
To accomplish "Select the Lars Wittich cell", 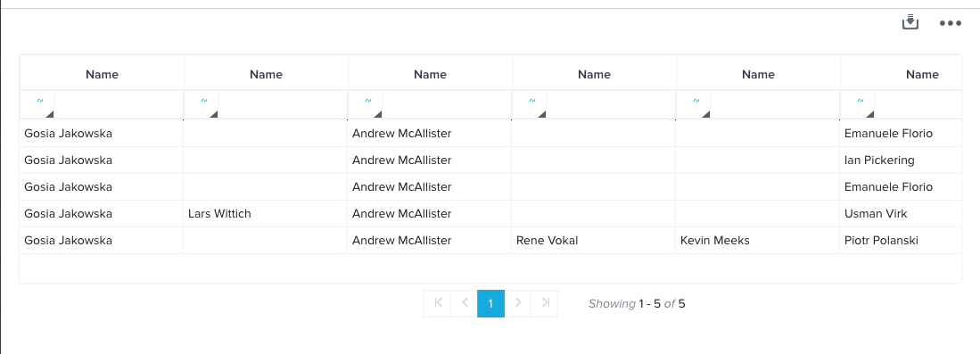I will [266, 214].
